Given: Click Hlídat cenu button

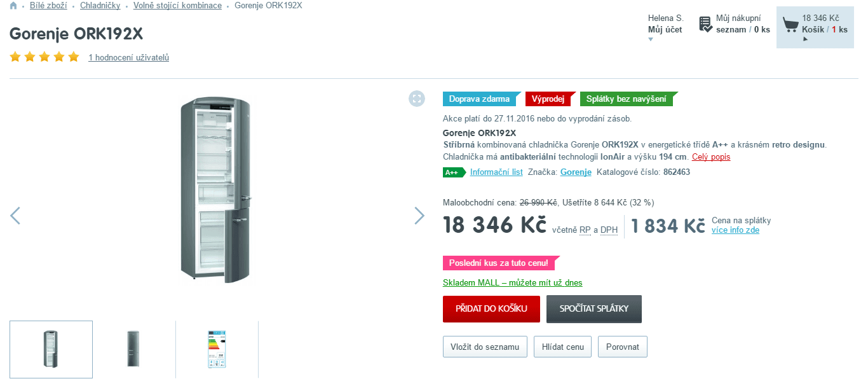Looking at the screenshot, I should [562, 347].
